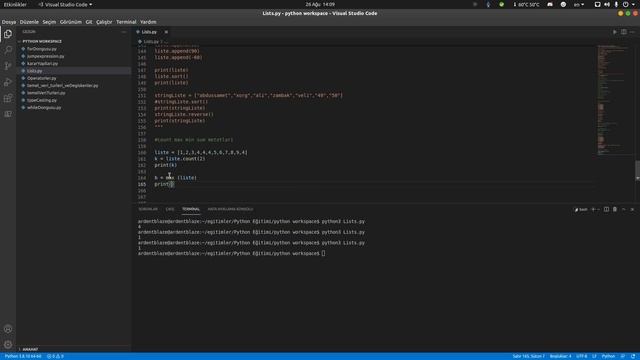Close the Lists.py editor tab

tap(166, 32)
